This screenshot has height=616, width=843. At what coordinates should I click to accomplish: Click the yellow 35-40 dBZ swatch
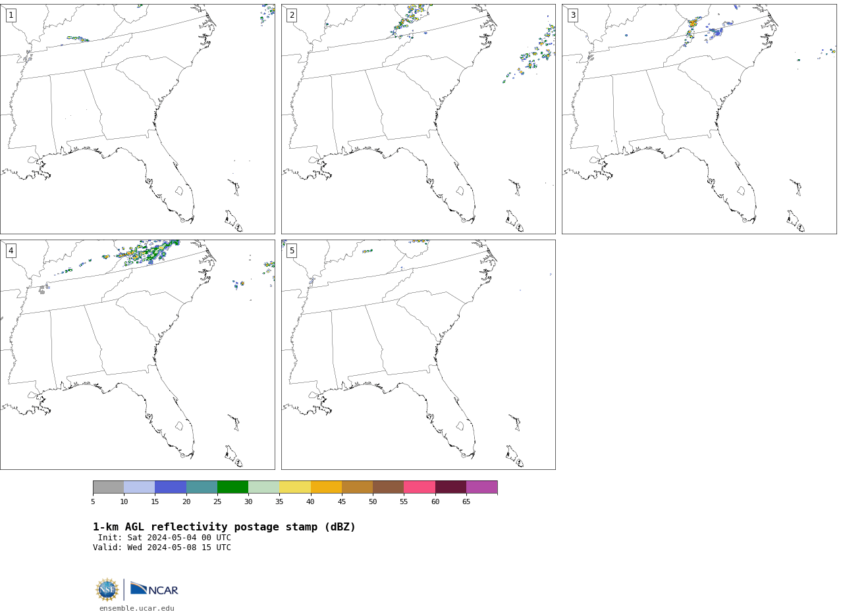click(x=295, y=487)
